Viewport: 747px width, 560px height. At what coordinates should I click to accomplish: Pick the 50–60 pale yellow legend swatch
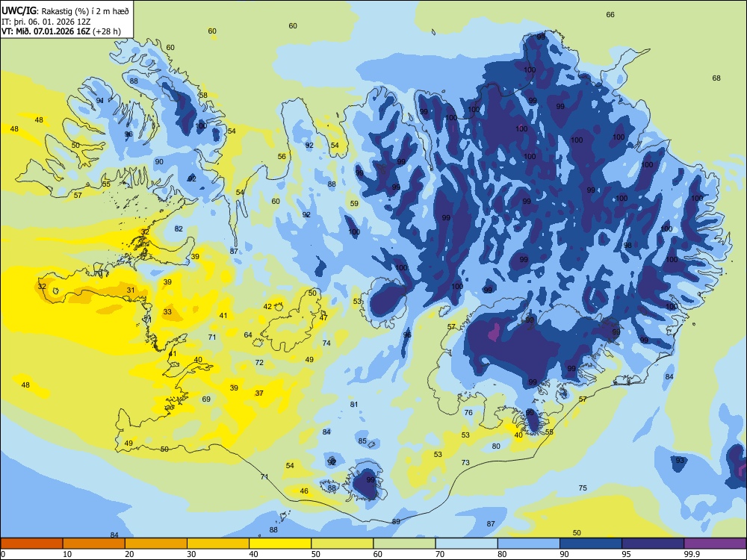click(343, 544)
